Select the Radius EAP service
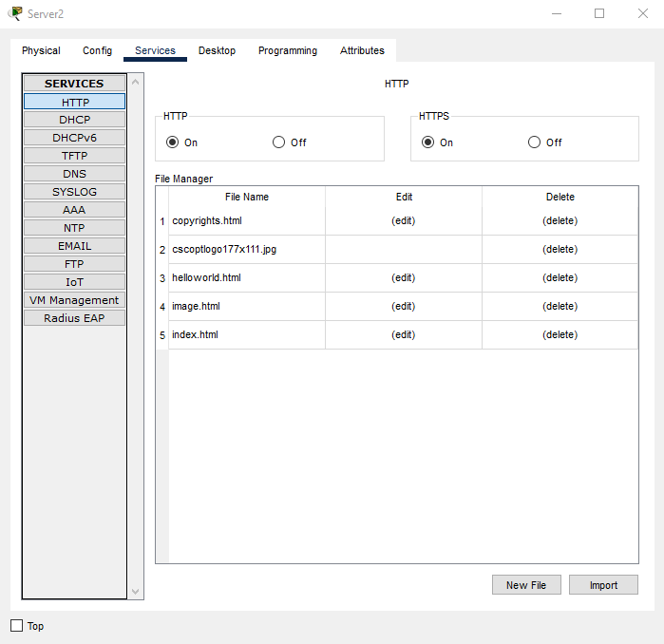 (x=74, y=318)
